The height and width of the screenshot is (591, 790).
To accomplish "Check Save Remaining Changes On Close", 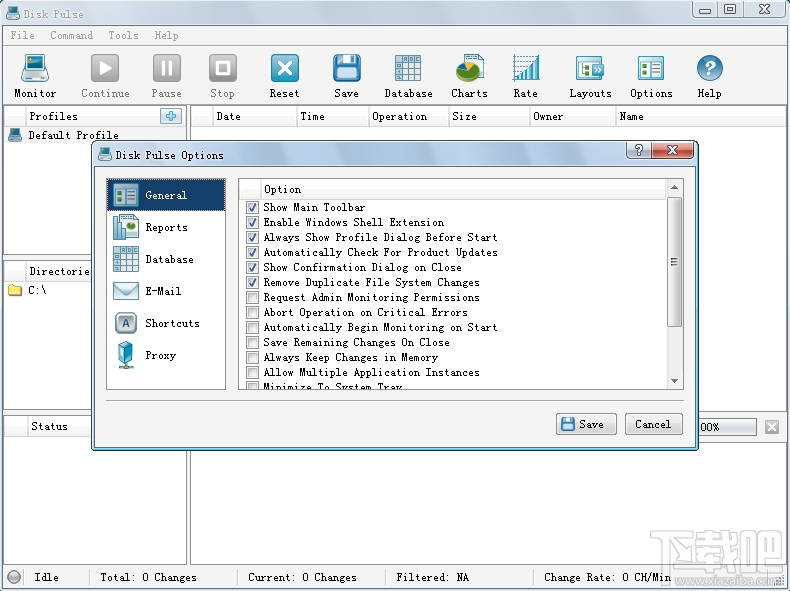I will tap(252, 343).
